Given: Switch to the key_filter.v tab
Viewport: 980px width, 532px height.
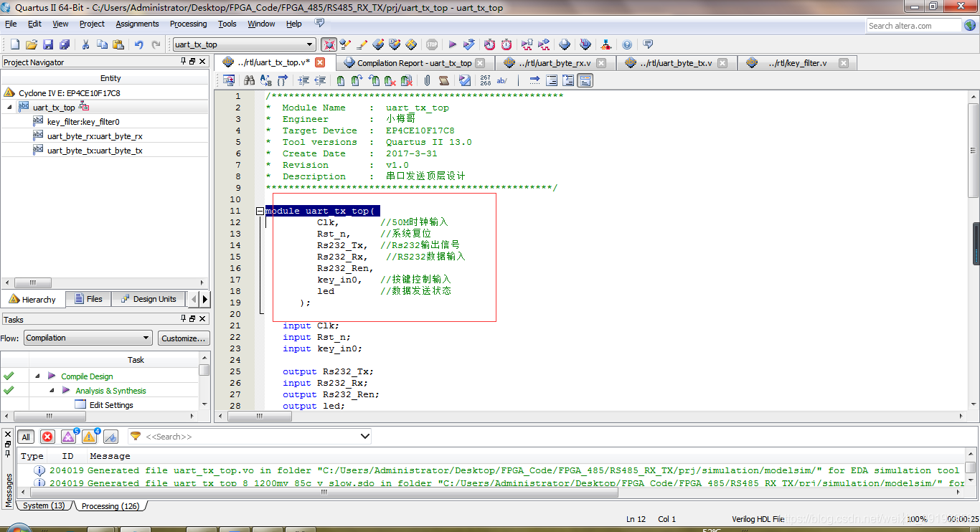Looking at the screenshot, I should pyautogui.click(x=797, y=63).
